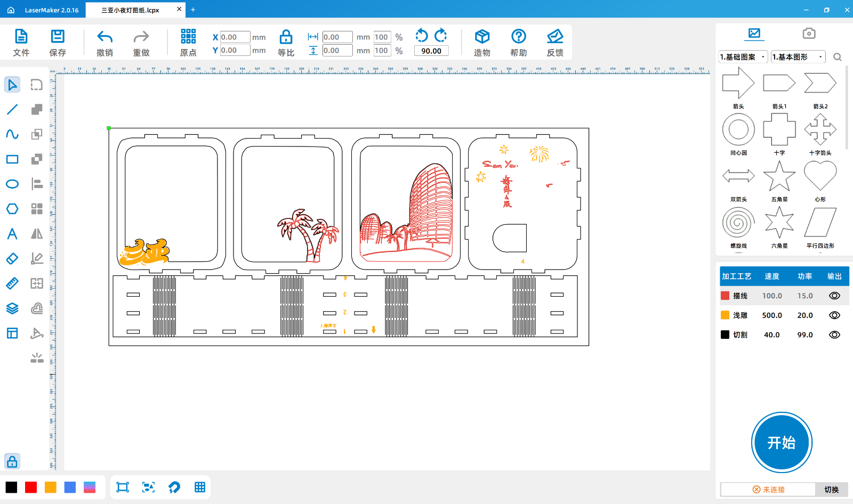The width and height of the screenshot is (853, 504).
Task: Open the 1.基本图形 subcategory dropdown
Action: (798, 57)
